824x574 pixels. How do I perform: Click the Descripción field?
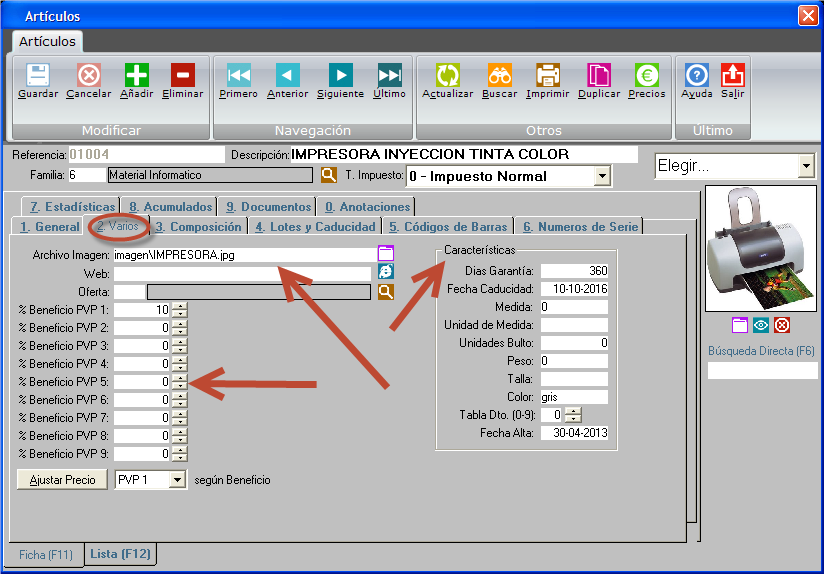[464, 155]
